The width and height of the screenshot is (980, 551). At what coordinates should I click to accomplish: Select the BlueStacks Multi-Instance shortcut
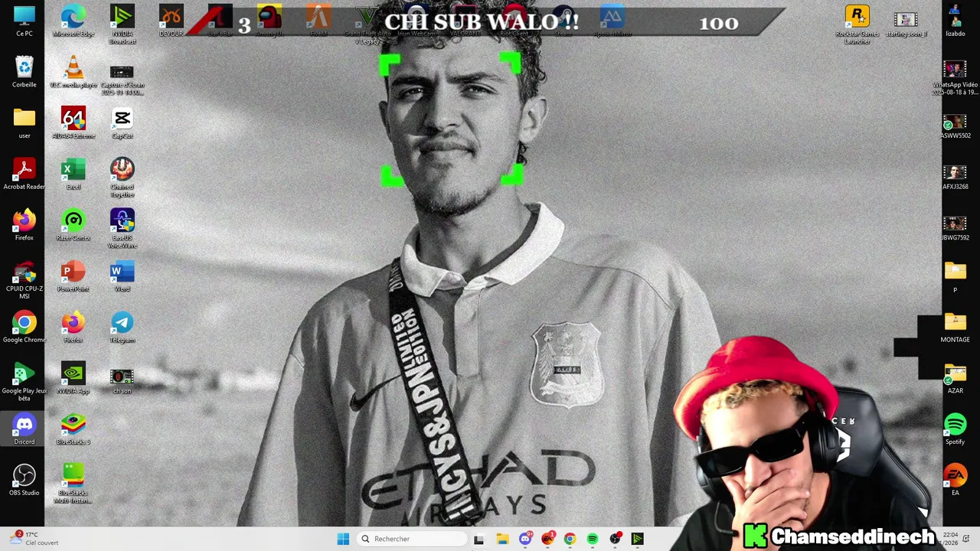coord(73,484)
